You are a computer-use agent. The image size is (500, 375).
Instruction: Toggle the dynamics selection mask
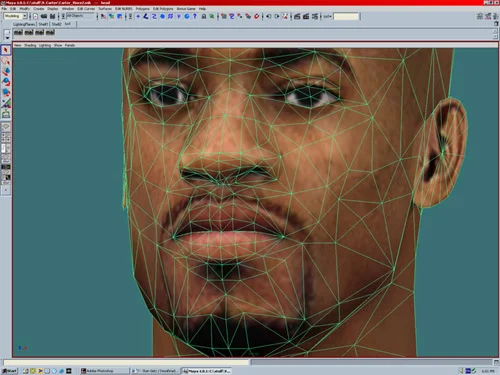[179, 16]
